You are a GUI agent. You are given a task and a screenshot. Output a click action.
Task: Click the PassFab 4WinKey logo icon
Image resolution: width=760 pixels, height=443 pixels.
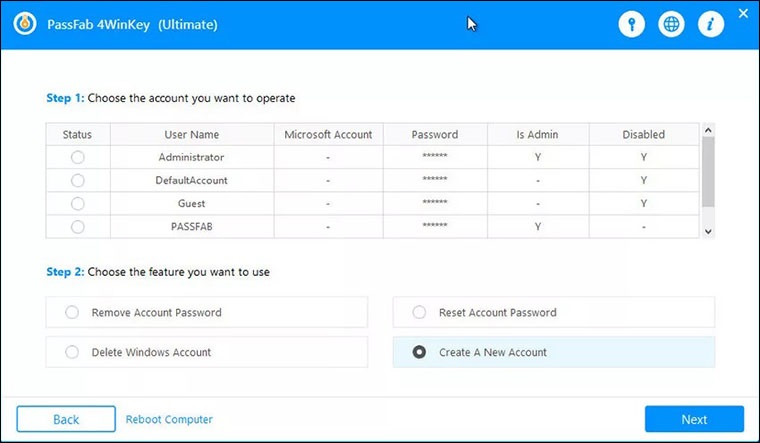coord(25,23)
